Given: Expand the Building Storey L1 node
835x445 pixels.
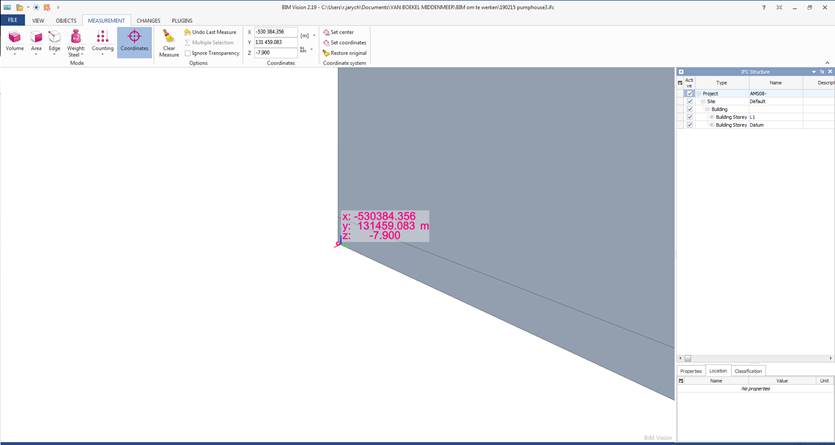Looking at the screenshot, I should [x=711, y=117].
